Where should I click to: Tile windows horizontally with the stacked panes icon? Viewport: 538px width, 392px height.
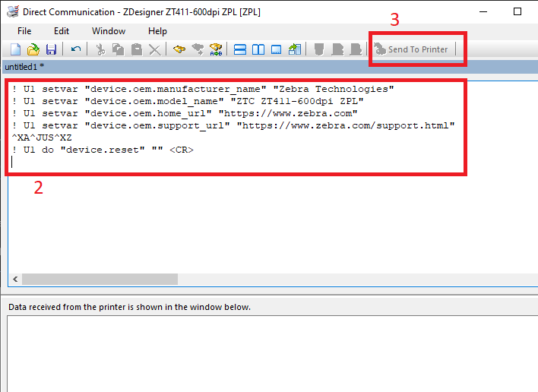click(x=240, y=49)
